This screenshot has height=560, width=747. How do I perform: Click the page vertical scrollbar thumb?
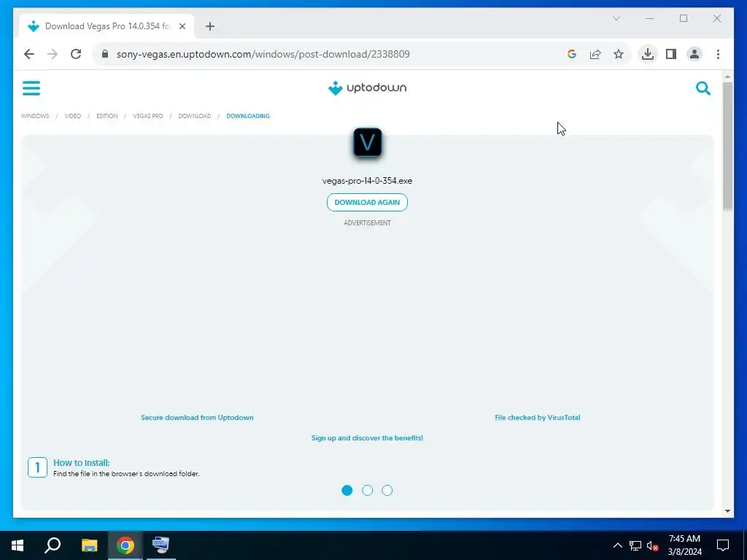[x=727, y=146]
